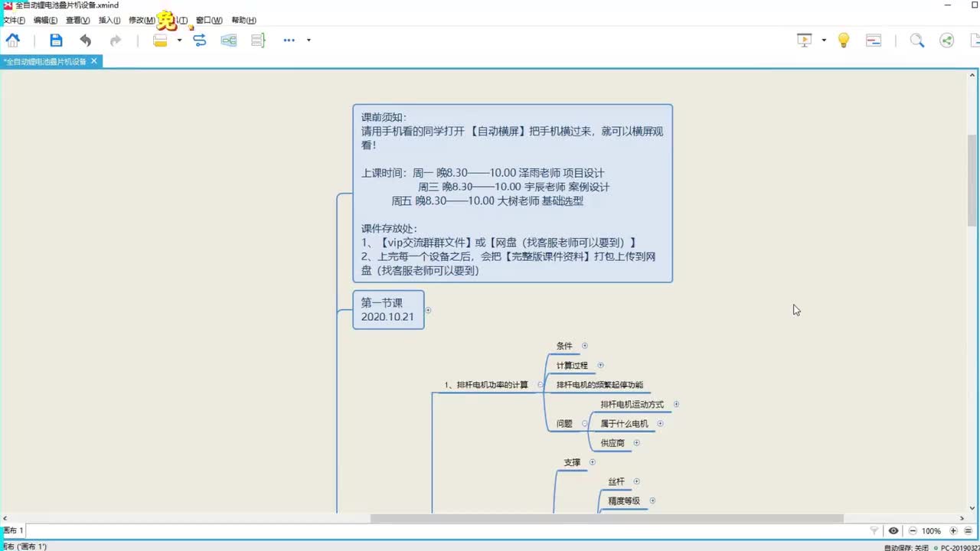Select the 第一节课 2020.10.21 topic

(x=388, y=310)
